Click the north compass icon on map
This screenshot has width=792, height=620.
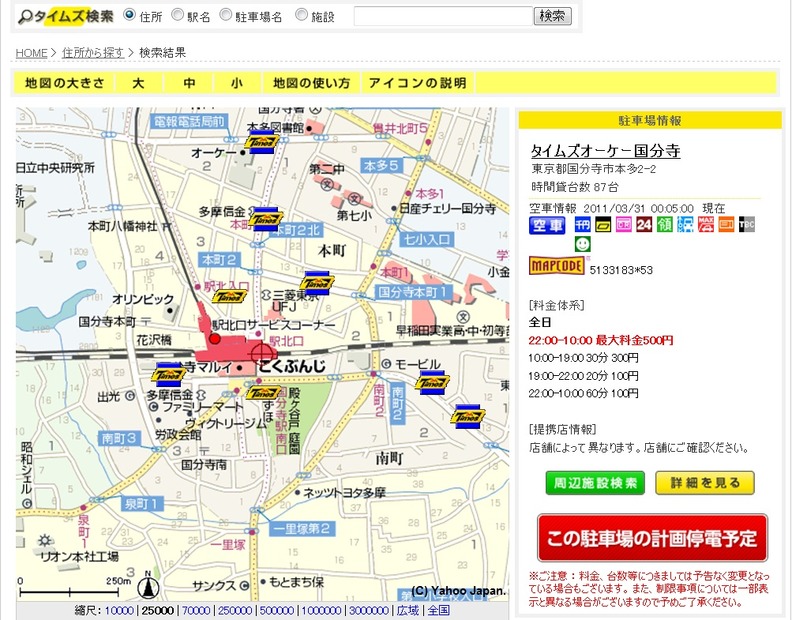[148, 586]
